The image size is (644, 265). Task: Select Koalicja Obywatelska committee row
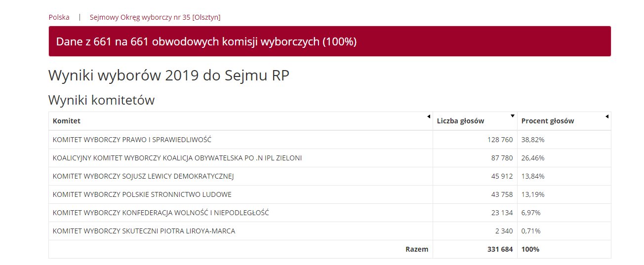[329, 158]
